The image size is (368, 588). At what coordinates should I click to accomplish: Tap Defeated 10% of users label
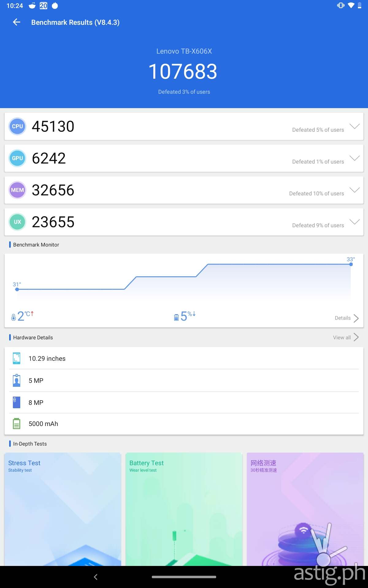click(x=316, y=194)
